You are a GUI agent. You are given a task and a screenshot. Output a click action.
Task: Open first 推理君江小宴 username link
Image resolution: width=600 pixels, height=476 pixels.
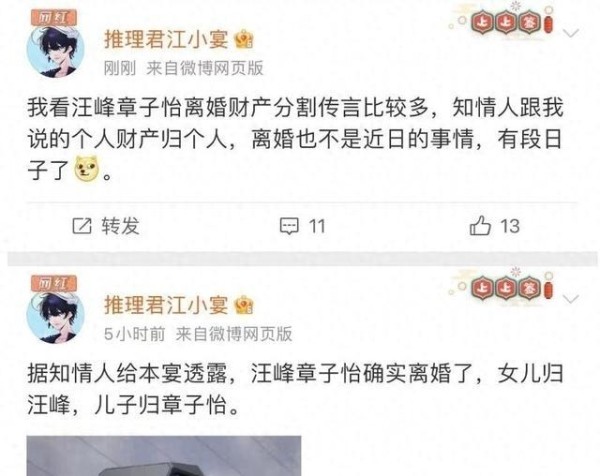pos(166,39)
